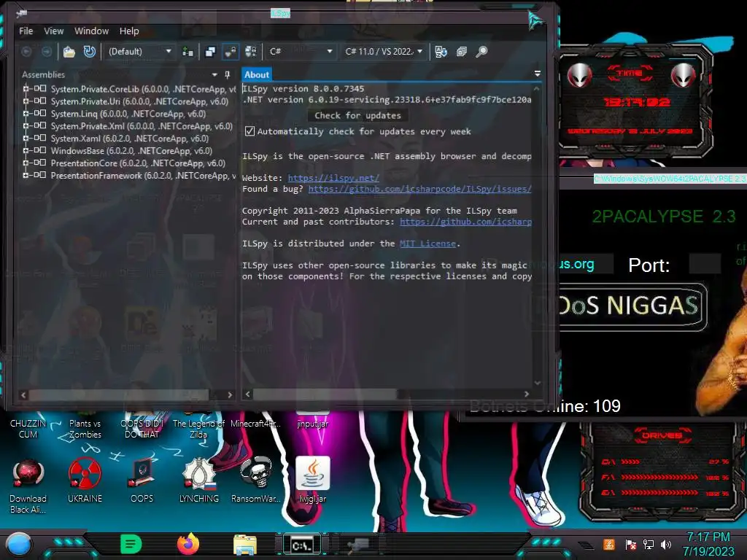747x560 pixels.
Task: Toggle show public, private and internal members
Action: tap(231, 52)
